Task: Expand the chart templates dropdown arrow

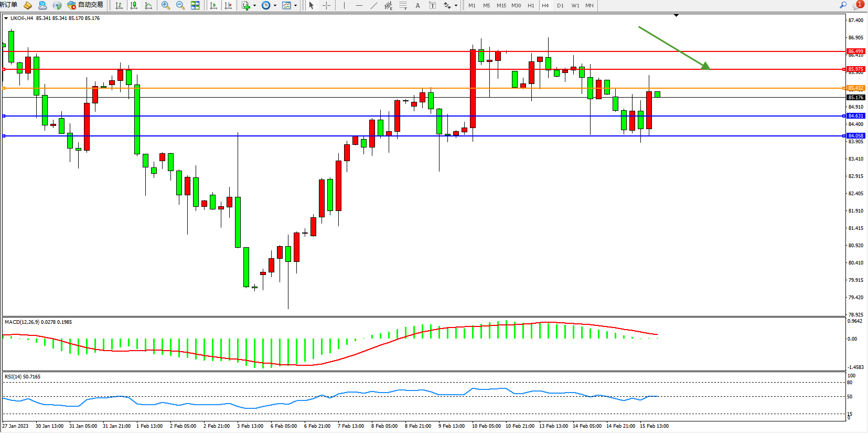Action: tap(295, 6)
